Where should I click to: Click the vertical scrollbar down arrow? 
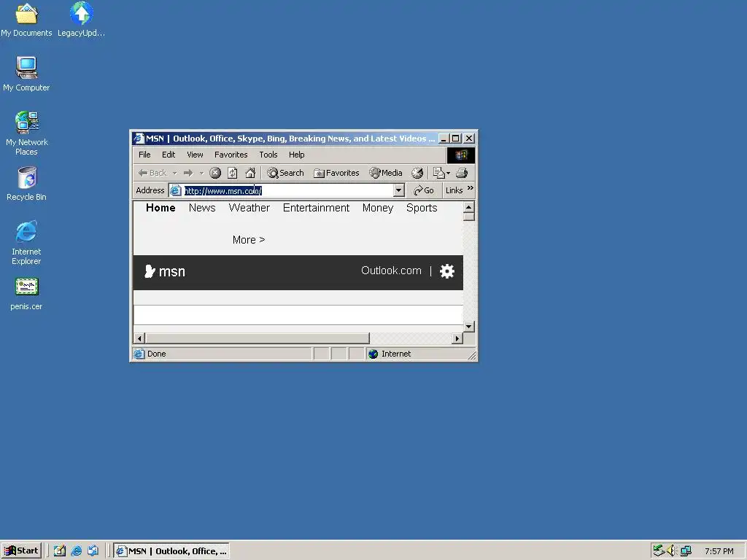[x=469, y=327]
